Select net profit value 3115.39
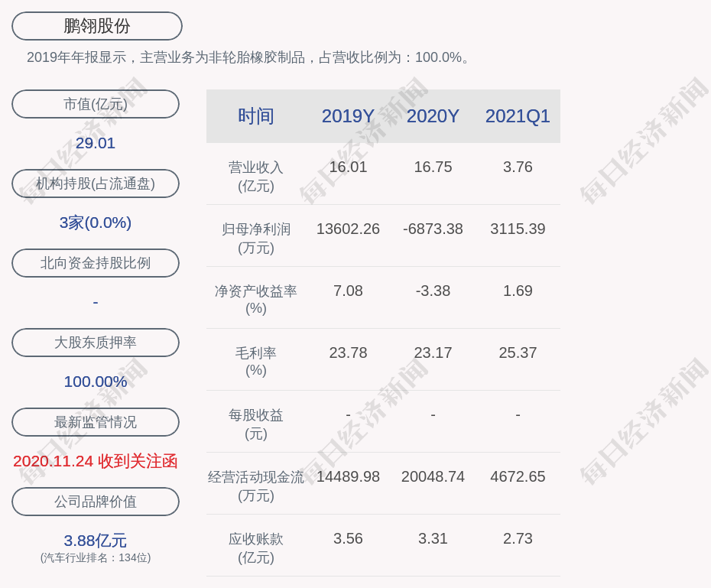The image size is (711, 588). 518,229
